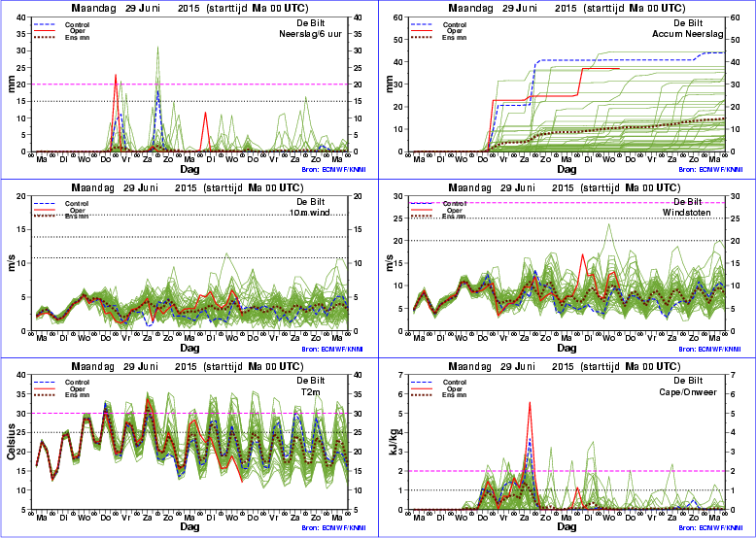Click the 'Cape/Onweer' chart label

pos(688,392)
